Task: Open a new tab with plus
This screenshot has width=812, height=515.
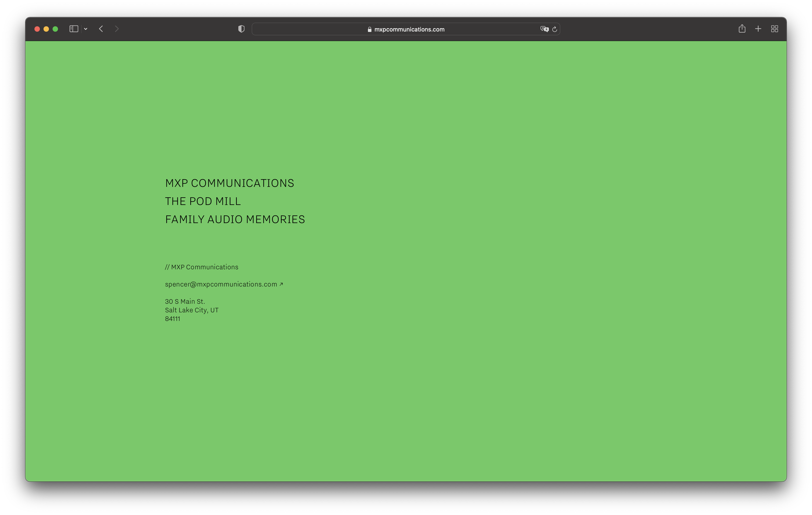Action: tap(758, 29)
